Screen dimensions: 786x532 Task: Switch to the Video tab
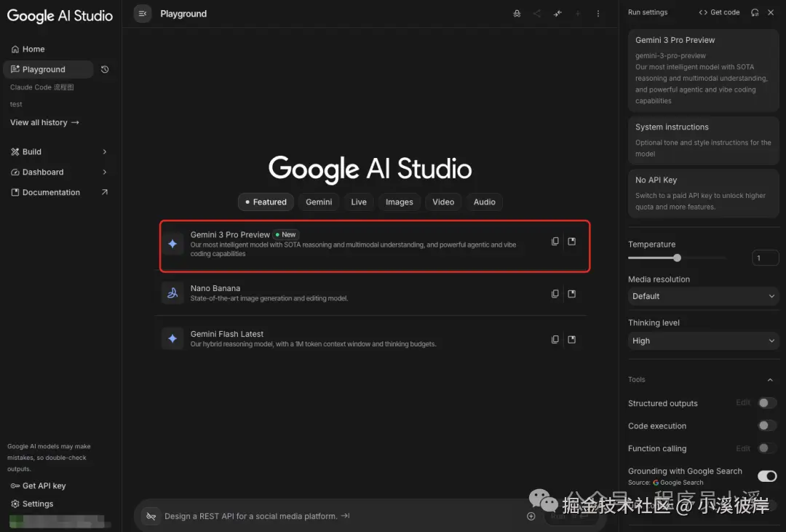click(x=443, y=202)
